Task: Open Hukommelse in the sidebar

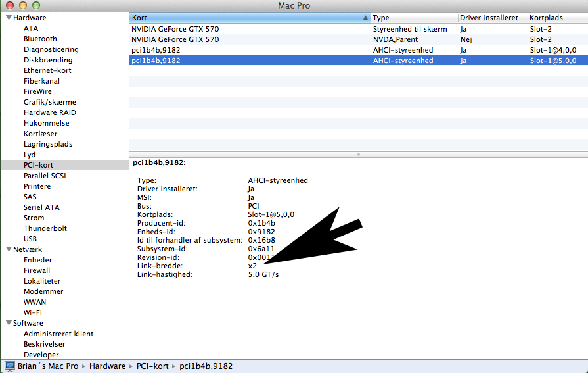Action: coord(47,123)
